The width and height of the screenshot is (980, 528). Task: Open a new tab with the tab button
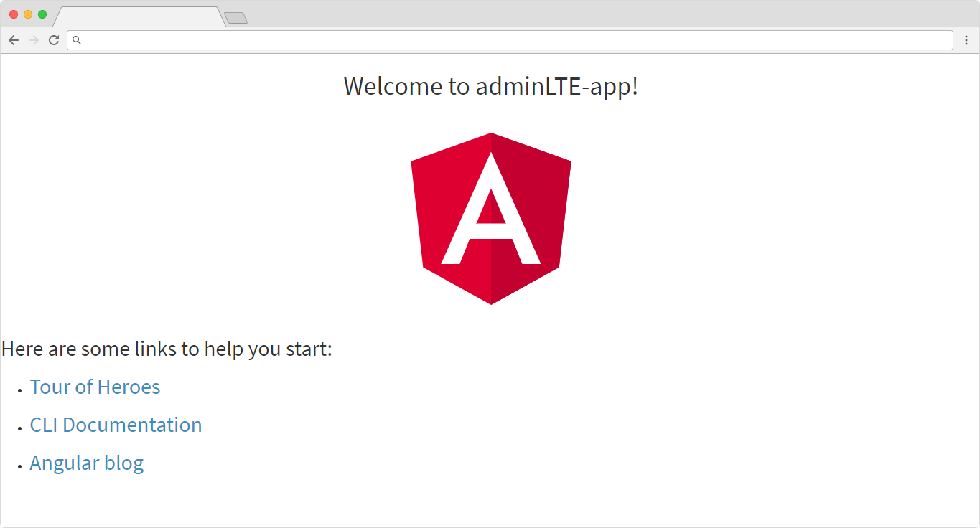[x=235, y=18]
